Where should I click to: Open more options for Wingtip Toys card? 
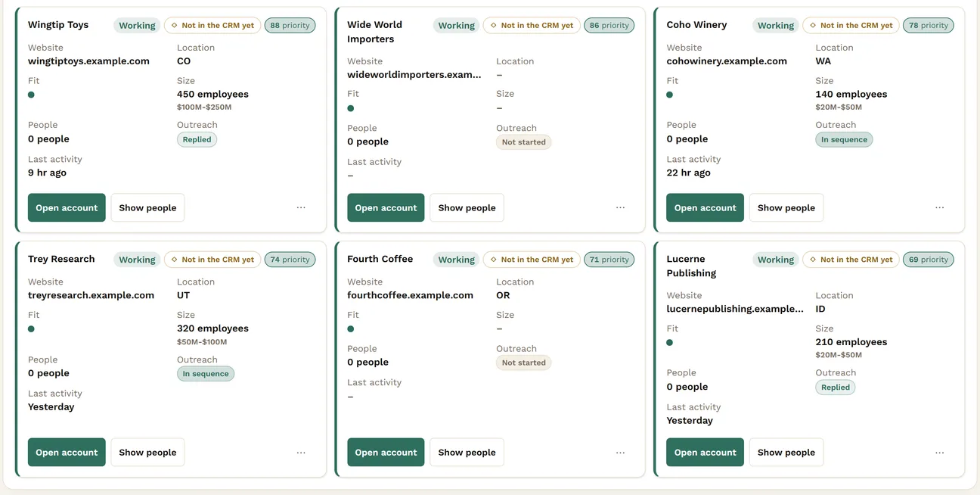coord(301,207)
